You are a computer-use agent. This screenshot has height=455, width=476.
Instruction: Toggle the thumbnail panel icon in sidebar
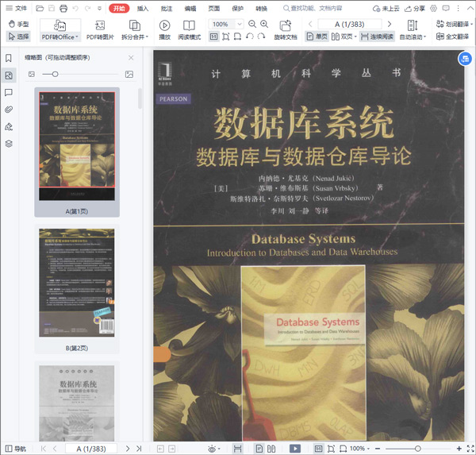[x=9, y=75]
